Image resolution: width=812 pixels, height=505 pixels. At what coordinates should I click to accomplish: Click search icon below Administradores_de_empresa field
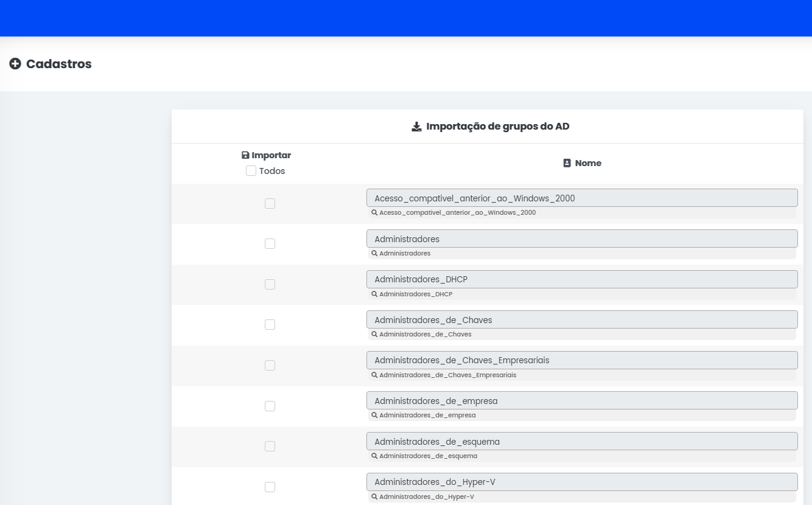[x=374, y=415]
